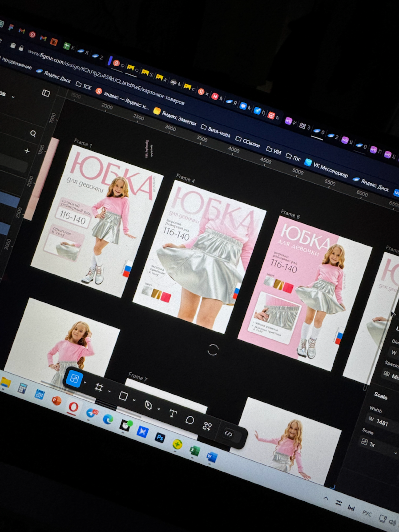Switch to the green sheets tab К

click(x=68, y=46)
